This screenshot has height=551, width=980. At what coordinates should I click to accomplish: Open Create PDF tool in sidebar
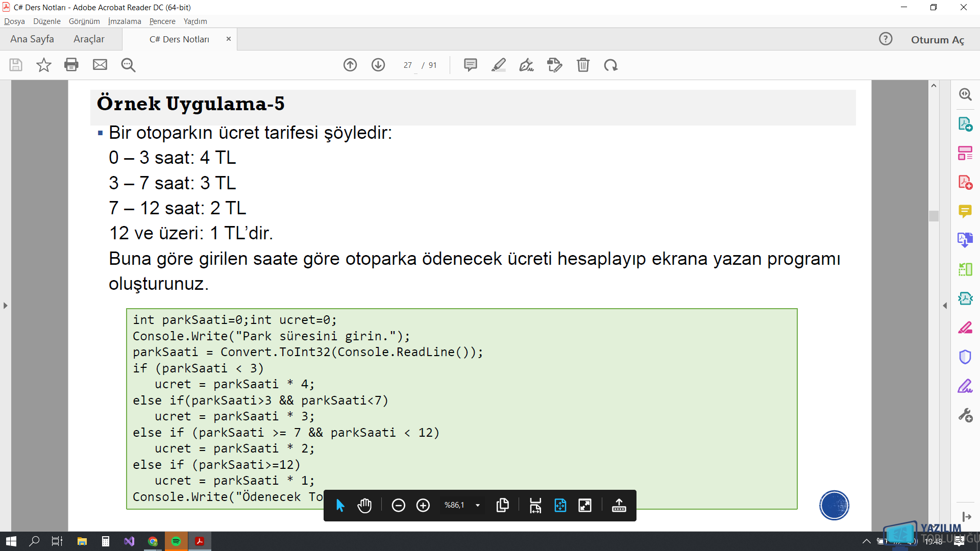(965, 182)
